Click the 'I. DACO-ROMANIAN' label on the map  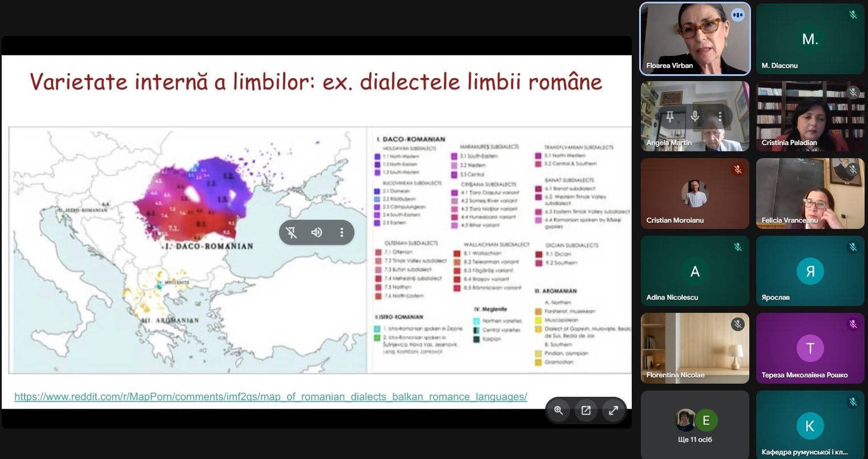(x=208, y=246)
